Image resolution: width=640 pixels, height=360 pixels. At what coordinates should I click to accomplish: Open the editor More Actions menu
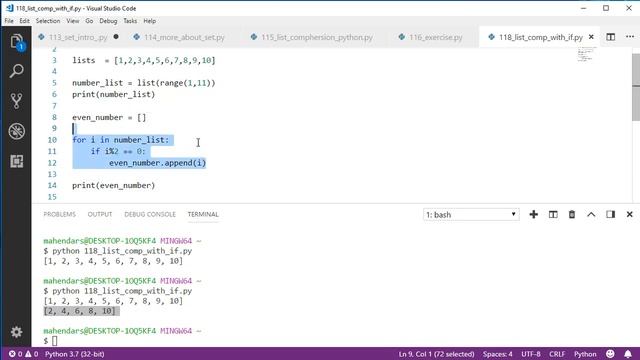[629, 37]
